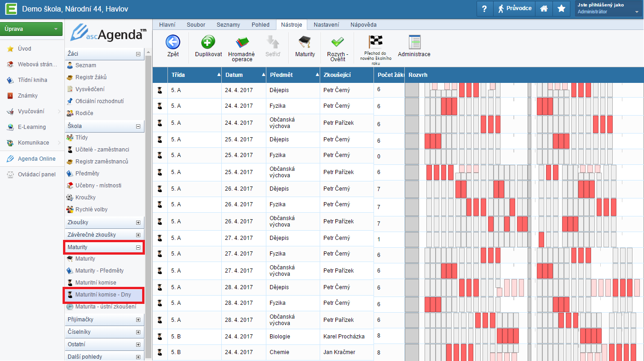Open Hromadné operace from the toolbar
Image resolution: width=644 pixels, height=361 pixels.
tap(241, 43)
